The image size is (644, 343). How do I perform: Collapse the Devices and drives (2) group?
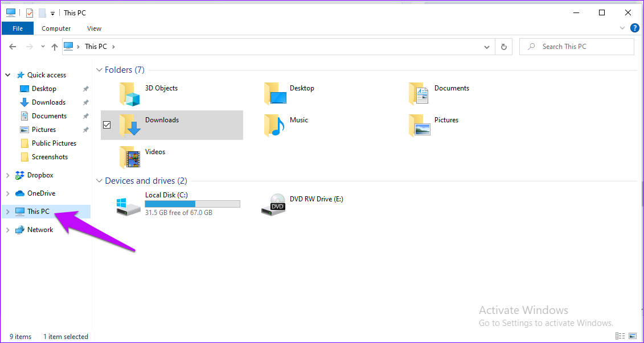99,181
